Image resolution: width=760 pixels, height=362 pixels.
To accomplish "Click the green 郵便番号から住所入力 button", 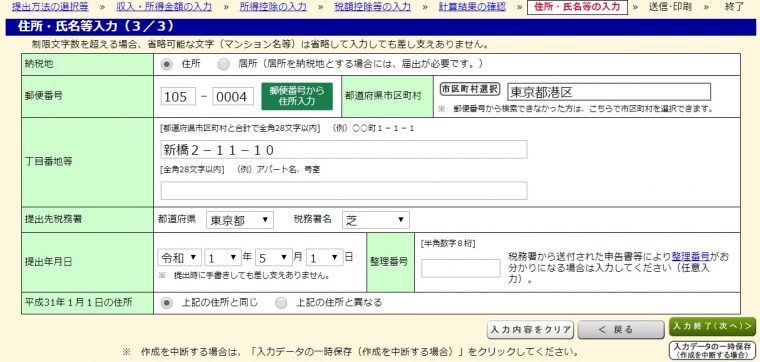I will click(x=297, y=96).
